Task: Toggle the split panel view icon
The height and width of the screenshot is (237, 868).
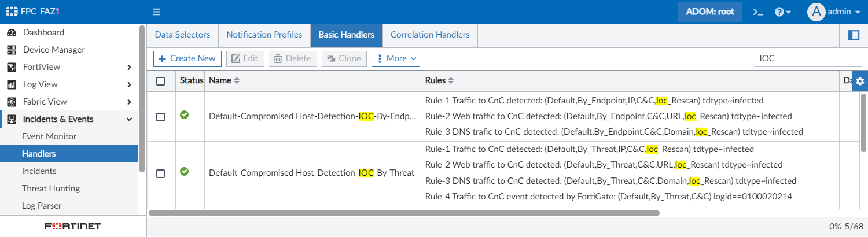Action: 854,35
